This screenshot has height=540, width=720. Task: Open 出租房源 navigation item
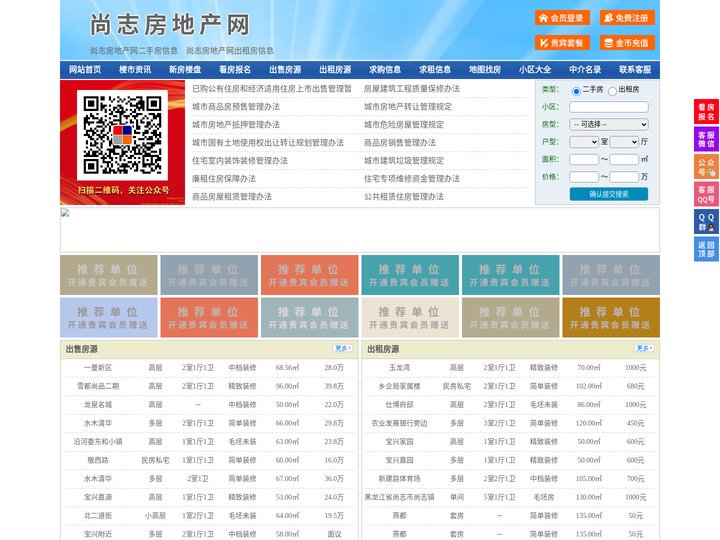tap(335, 69)
